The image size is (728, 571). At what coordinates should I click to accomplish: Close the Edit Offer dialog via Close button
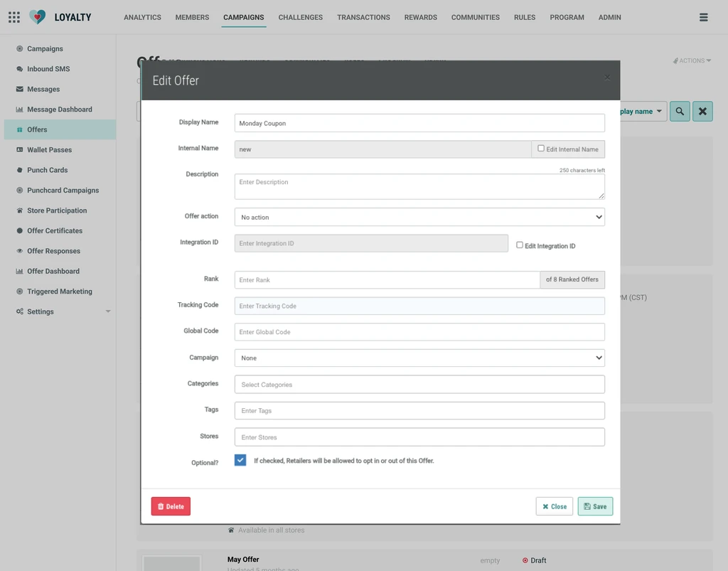tap(555, 506)
